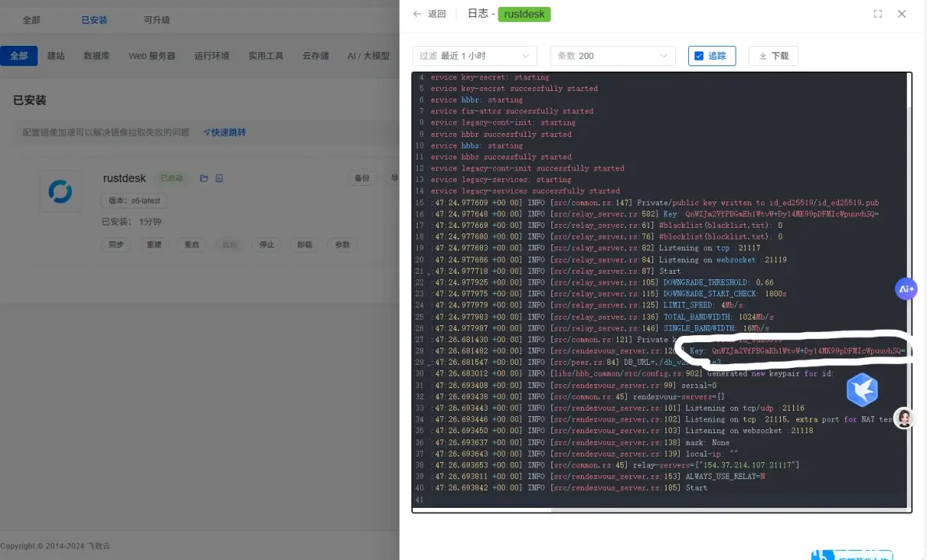The image size is (927, 560).
Task: Download the log with 下载 button
Action: (773, 55)
